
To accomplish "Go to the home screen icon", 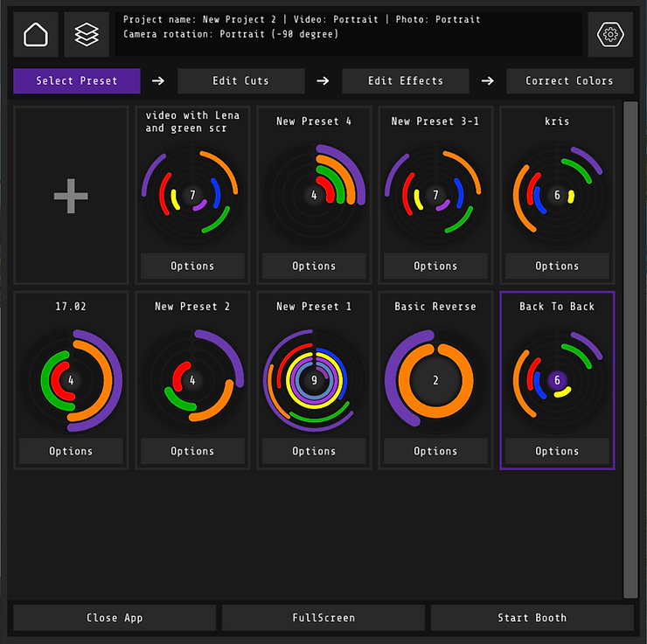I will [x=36, y=34].
